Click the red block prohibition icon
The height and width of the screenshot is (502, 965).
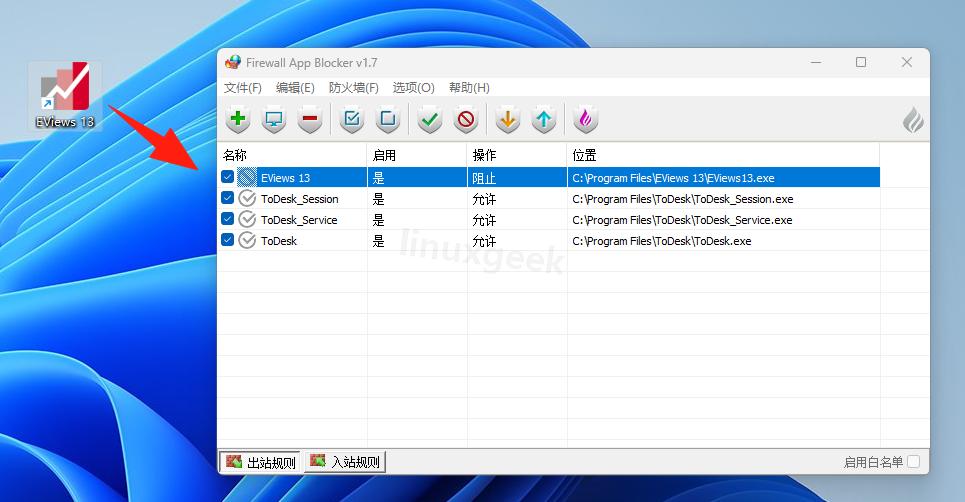tap(466, 119)
